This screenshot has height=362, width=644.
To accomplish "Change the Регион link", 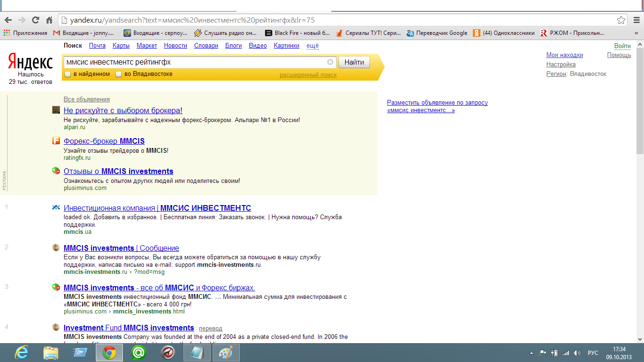I will 556,74.
